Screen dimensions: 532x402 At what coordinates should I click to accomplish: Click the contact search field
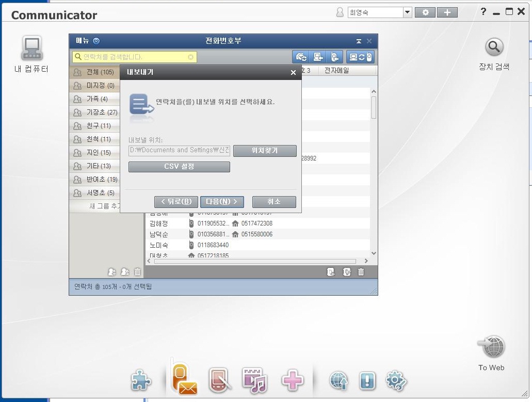(134, 57)
